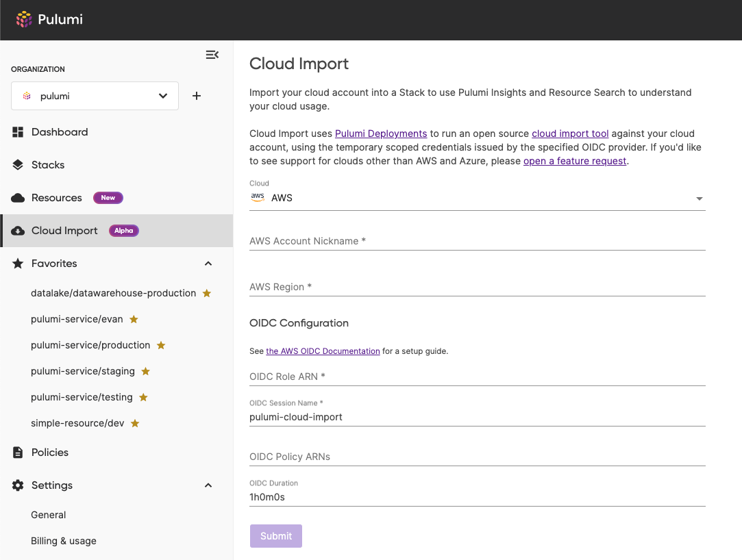Follow the Pulumi Deployments link
Viewport: 742px width, 560px height.
pyautogui.click(x=381, y=134)
